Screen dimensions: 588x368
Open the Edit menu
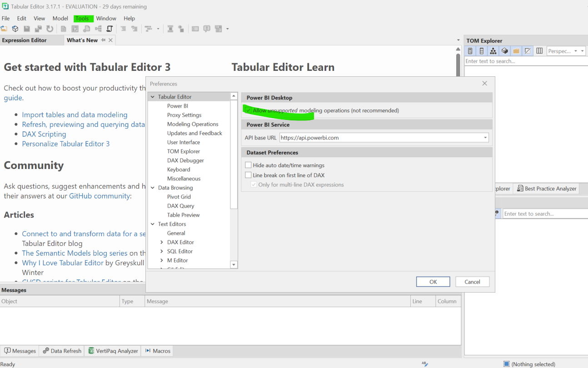click(22, 19)
